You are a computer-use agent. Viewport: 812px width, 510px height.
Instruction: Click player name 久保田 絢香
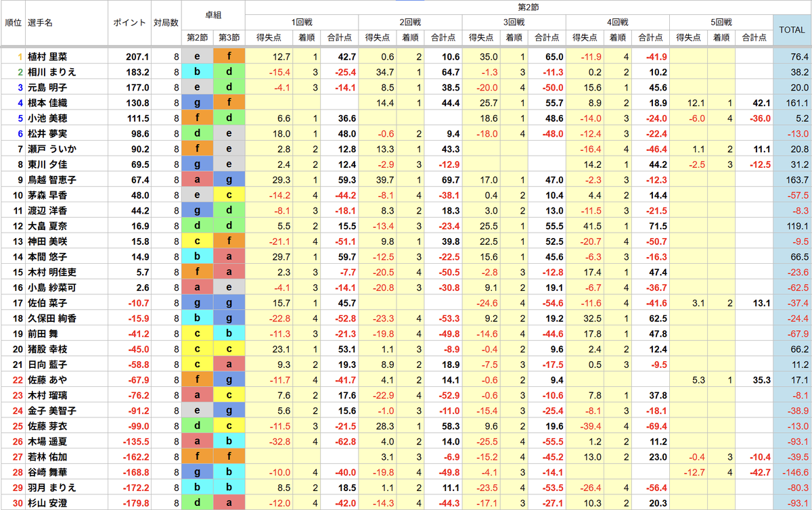52,319
